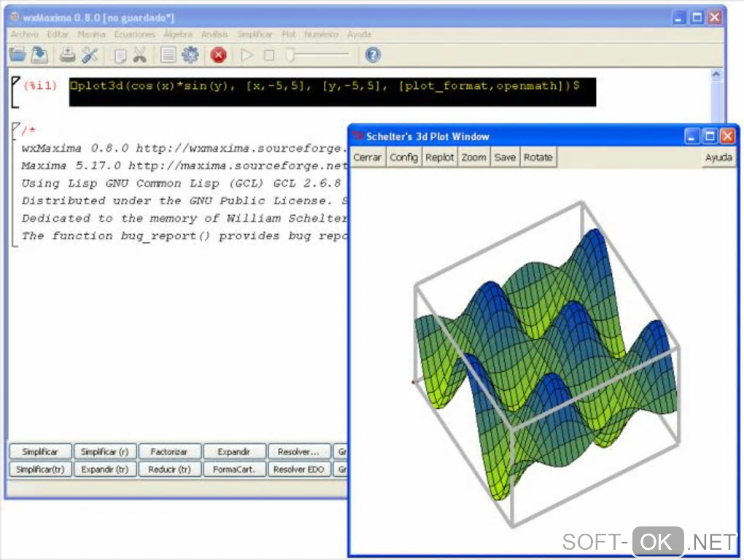Click the wxMaxima sourceforge URL line
744x560 pixels.
tap(184, 148)
